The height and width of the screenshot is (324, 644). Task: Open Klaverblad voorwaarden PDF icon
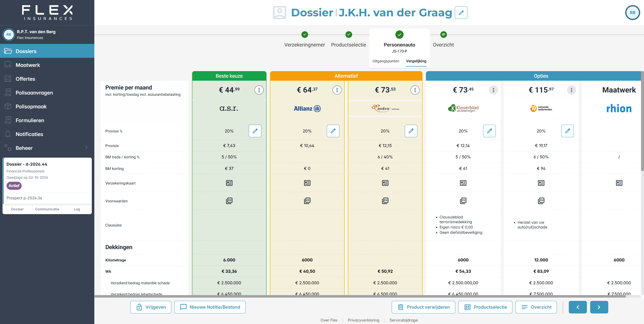click(x=463, y=201)
